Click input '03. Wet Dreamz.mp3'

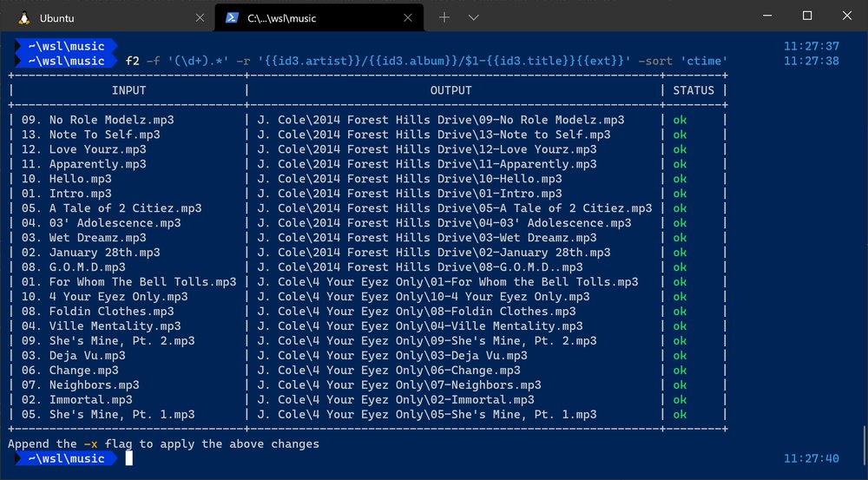coord(84,238)
